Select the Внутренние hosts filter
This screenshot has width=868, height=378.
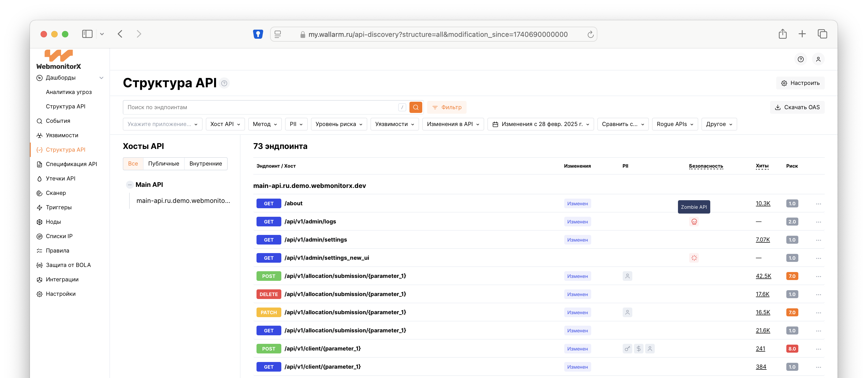tap(206, 163)
